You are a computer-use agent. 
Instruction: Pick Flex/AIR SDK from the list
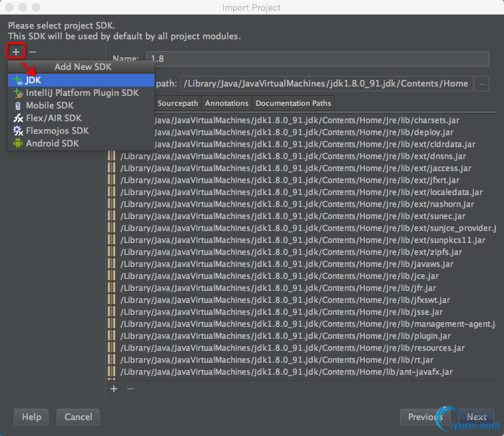click(81, 118)
